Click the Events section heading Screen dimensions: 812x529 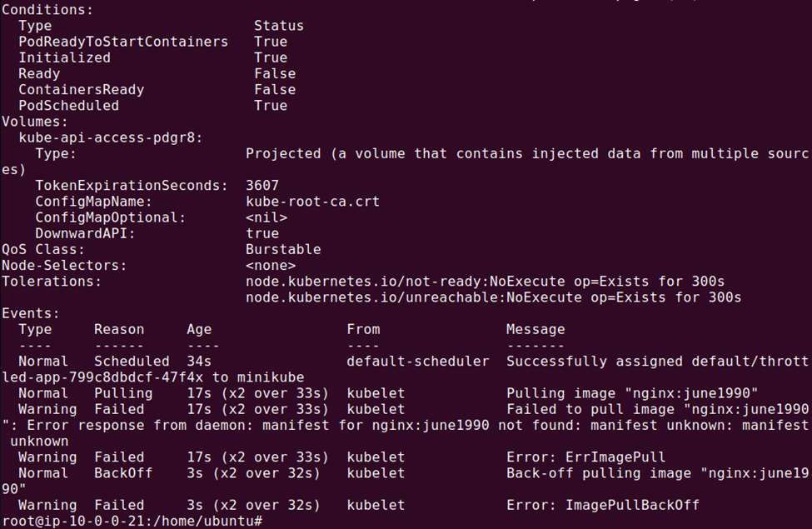click(x=31, y=313)
